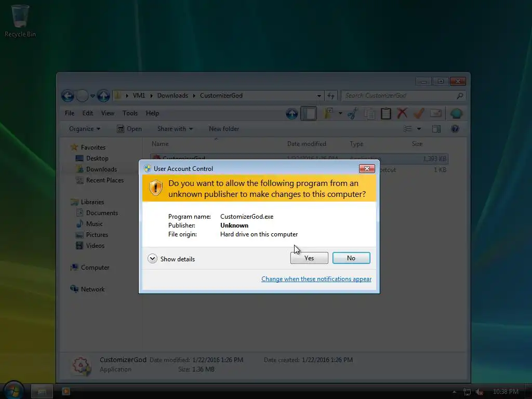Select Videos library in the navigation pane
The width and height of the screenshot is (532, 399).
tap(90, 245)
